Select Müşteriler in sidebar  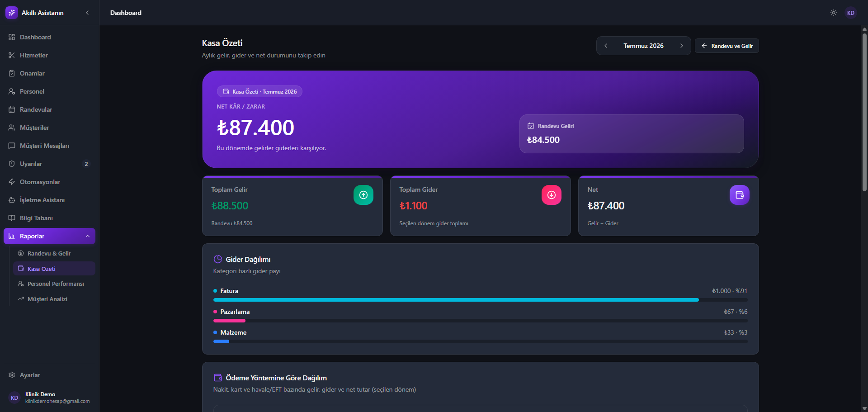(49, 128)
